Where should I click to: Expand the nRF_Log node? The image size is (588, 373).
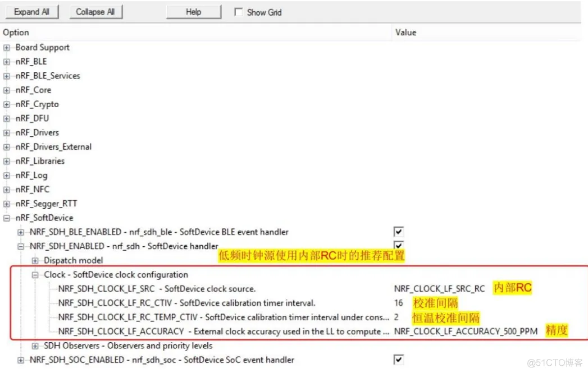pyautogui.click(x=7, y=176)
